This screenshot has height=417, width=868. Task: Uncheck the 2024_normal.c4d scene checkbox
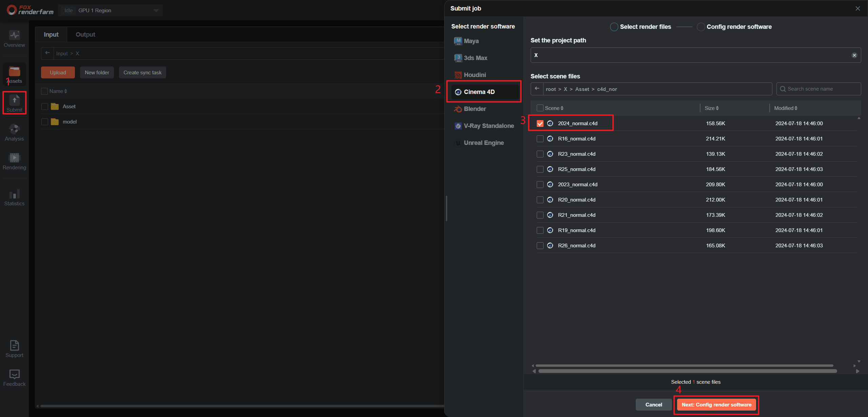click(x=540, y=124)
